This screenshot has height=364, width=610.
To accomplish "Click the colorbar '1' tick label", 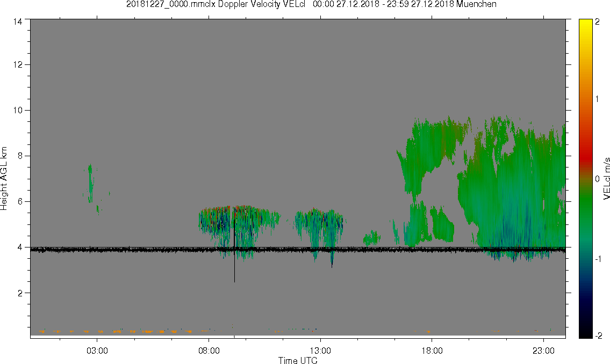I will [x=597, y=99].
